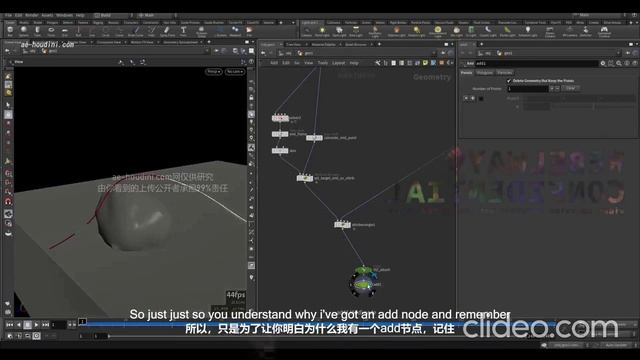Viewport: 640px width, 360px height.
Task: Click the obj path button in parameter pane
Action: (485, 53)
